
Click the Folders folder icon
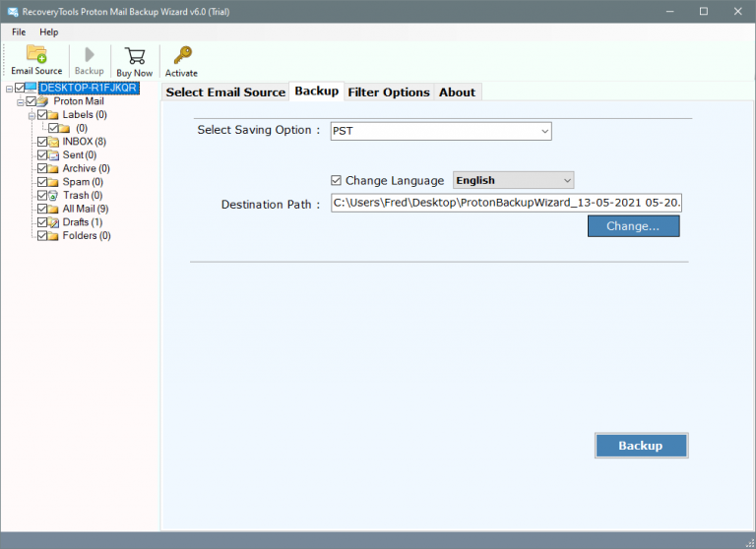point(53,236)
